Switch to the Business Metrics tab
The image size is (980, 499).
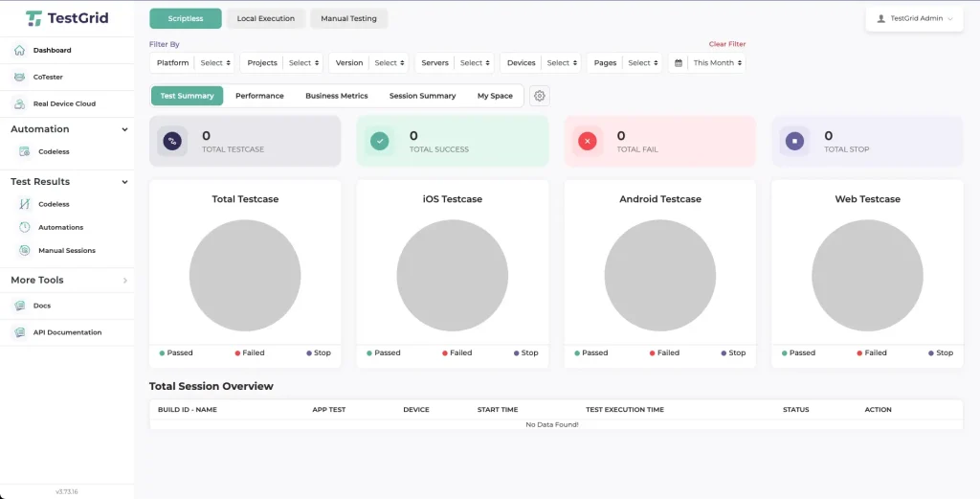[x=336, y=96]
